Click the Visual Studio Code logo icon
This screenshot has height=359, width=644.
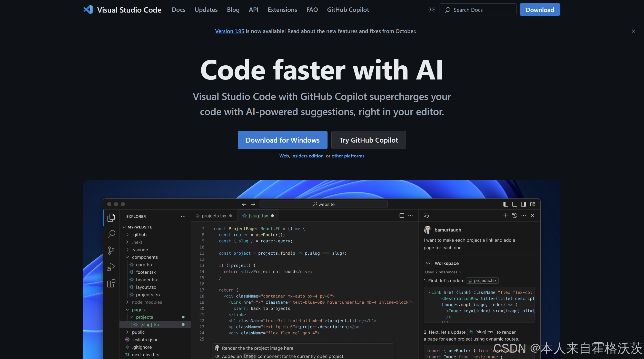click(88, 10)
